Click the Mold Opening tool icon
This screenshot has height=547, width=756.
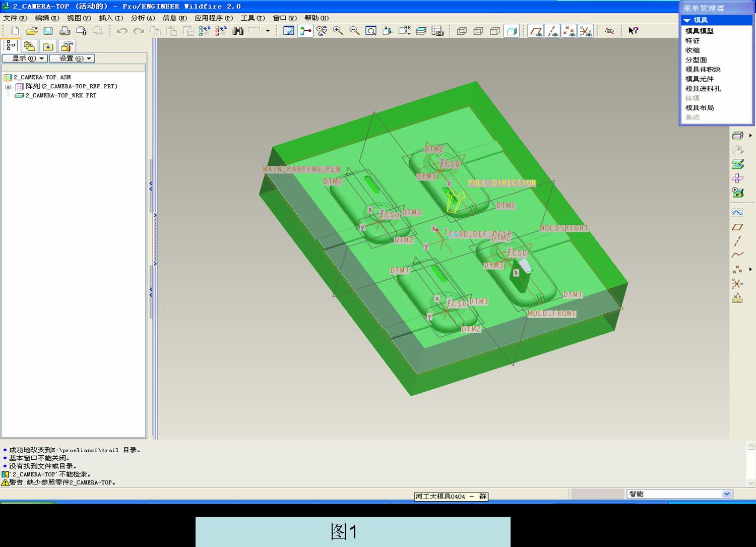click(x=737, y=164)
